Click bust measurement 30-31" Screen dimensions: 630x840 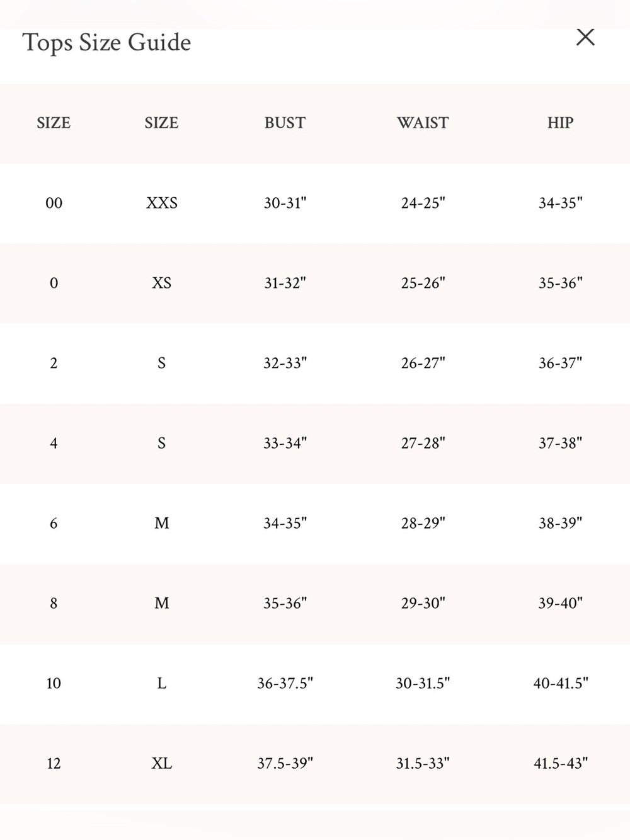pos(285,203)
